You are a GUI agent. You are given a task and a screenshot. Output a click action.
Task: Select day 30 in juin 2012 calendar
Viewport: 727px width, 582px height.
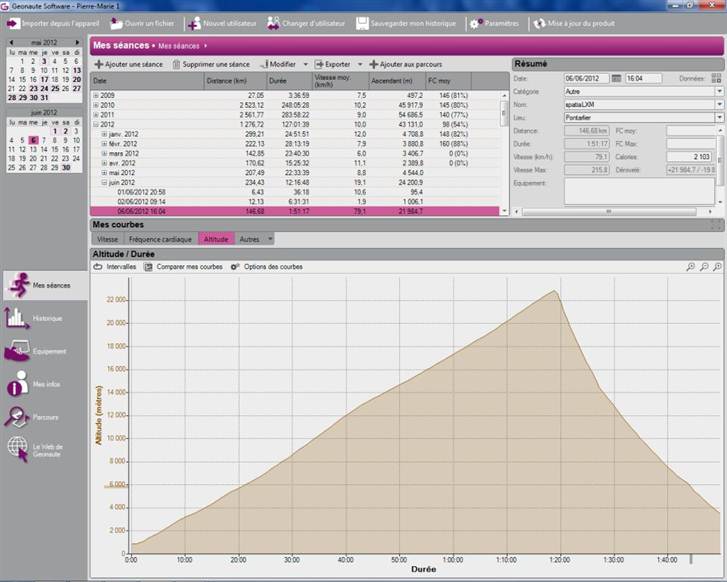66,167
